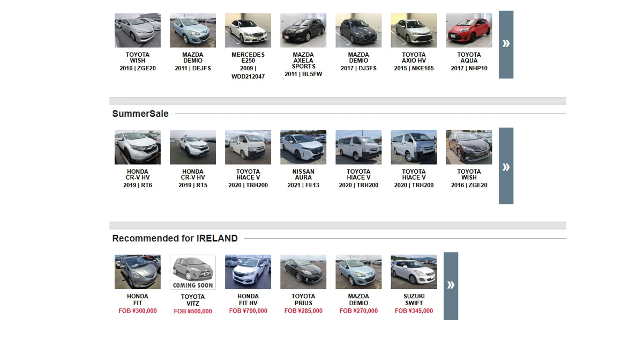644x340 pixels.
Task: Select the FOB ¥500,000 price text
Action: (x=193, y=312)
